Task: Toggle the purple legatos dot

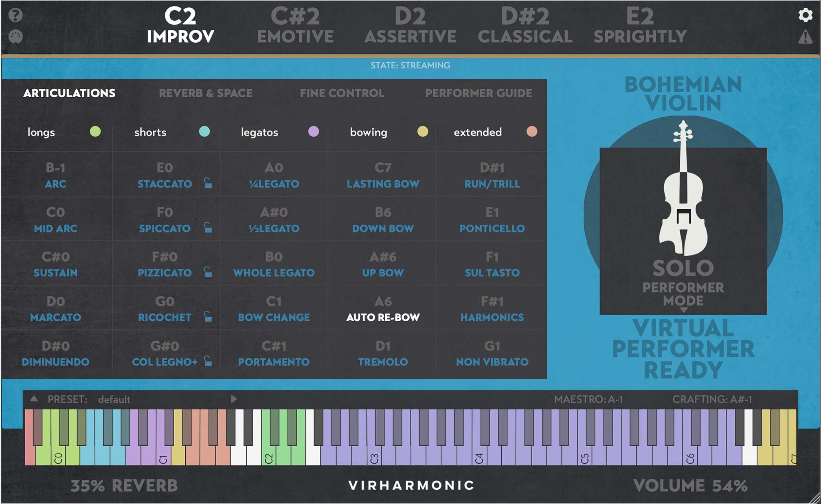Action: click(313, 131)
